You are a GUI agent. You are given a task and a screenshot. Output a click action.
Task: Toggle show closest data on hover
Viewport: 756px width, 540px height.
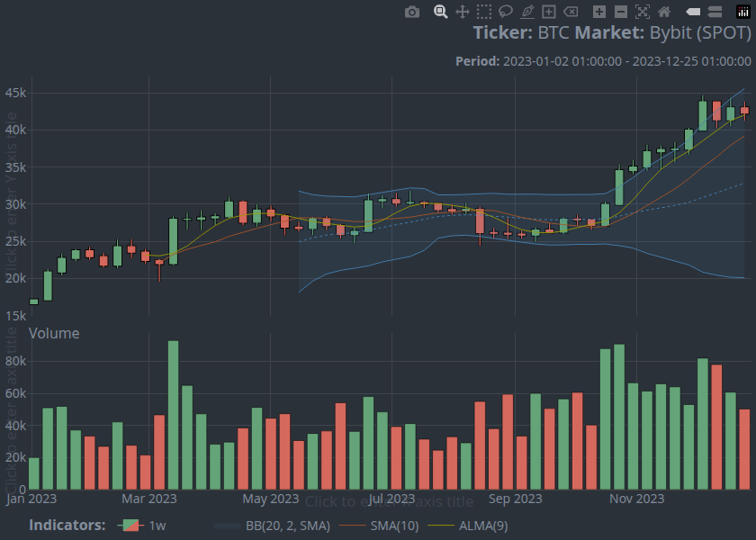[693, 12]
